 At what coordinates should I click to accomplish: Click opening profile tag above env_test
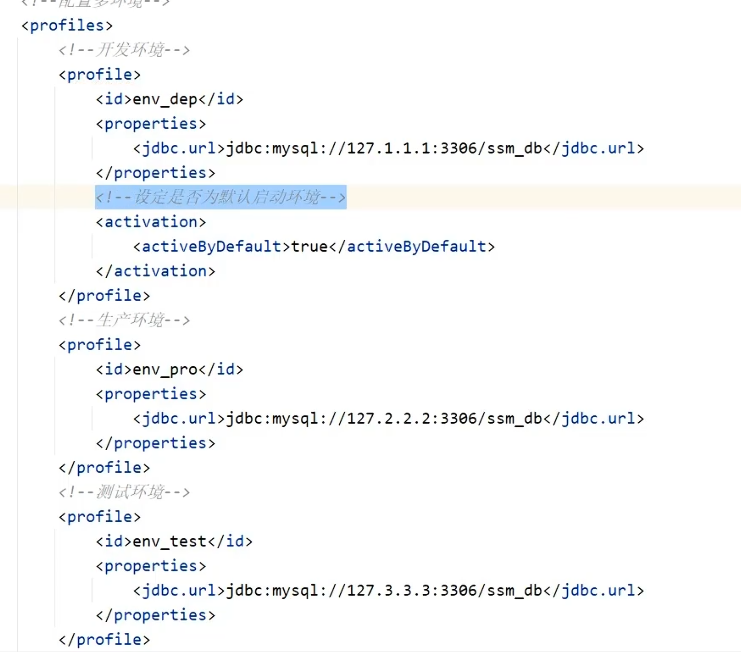(x=100, y=517)
